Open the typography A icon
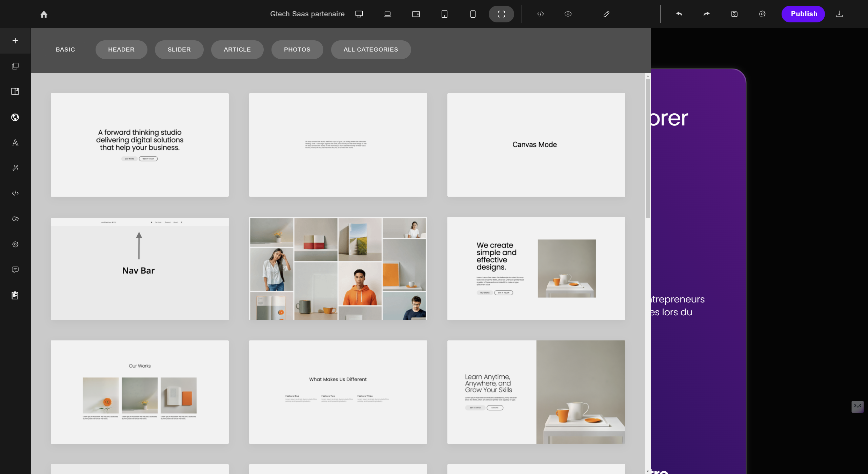The image size is (868, 474). tap(15, 142)
